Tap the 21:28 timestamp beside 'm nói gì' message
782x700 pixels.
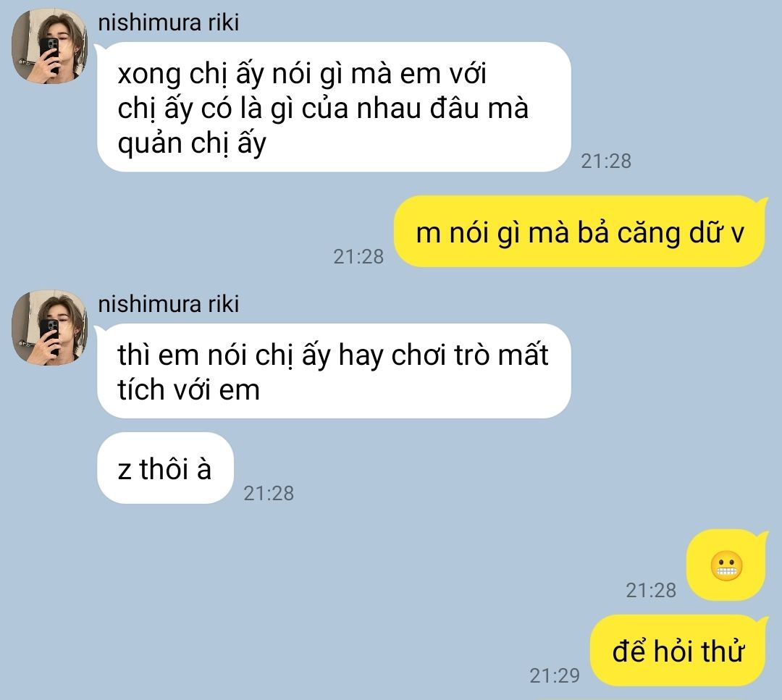[358, 257]
